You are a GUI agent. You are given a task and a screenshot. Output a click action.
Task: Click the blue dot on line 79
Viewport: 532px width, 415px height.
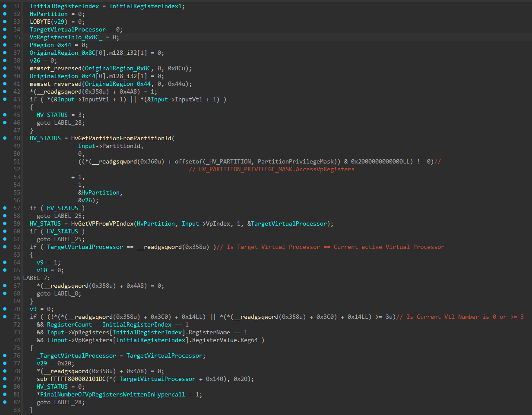(5, 379)
